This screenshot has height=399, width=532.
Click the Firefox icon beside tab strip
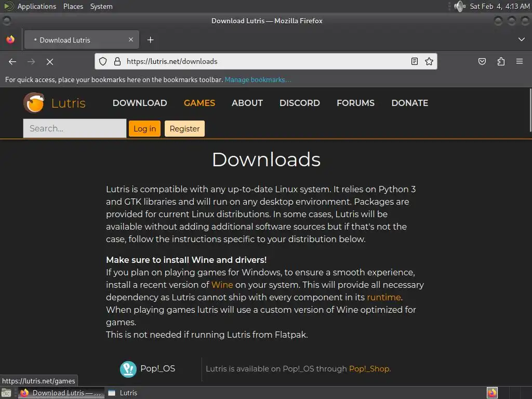click(10, 39)
